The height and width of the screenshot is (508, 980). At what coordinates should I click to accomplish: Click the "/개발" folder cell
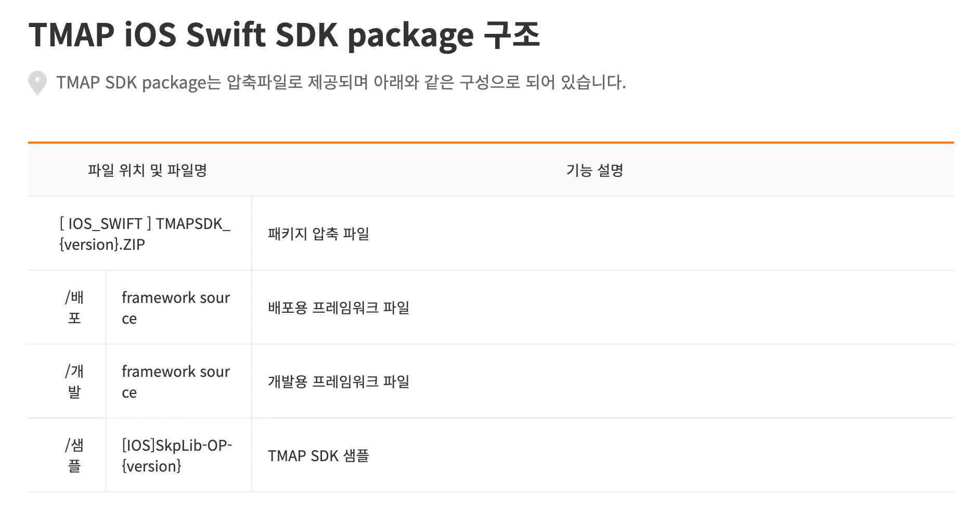[x=74, y=382]
